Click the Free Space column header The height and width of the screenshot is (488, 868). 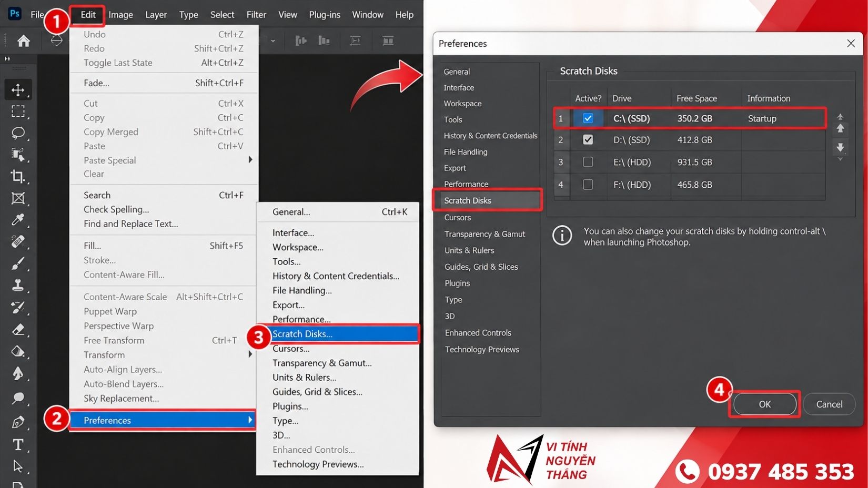tap(706, 98)
